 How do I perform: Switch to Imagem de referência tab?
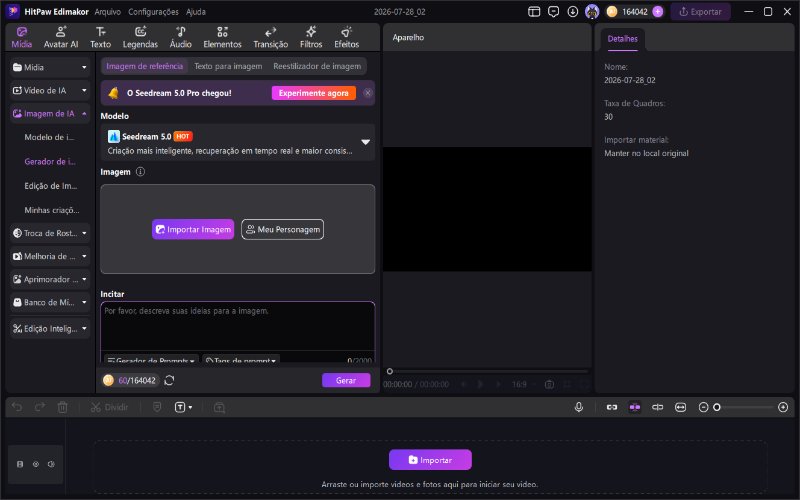tap(144, 66)
